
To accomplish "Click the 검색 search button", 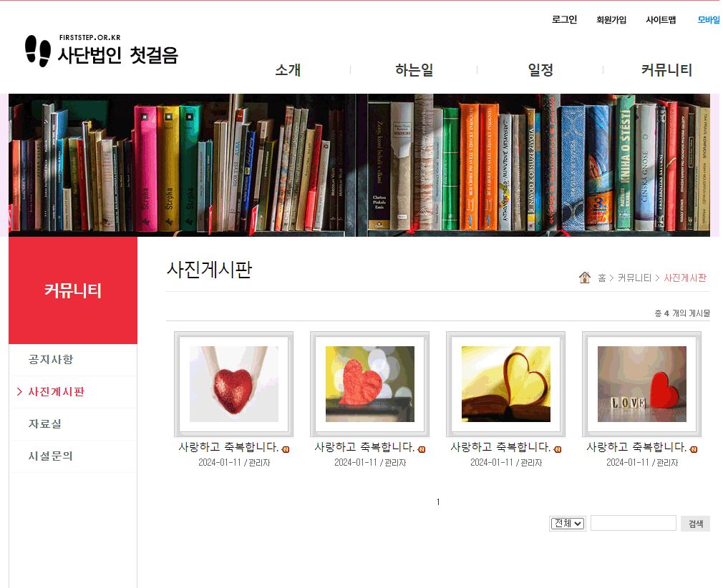I will pyautogui.click(x=695, y=524).
